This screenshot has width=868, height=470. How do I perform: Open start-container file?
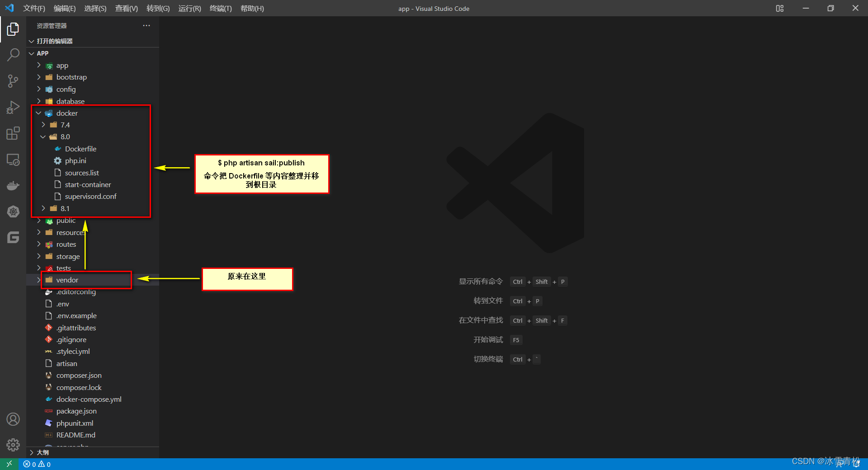(x=88, y=184)
